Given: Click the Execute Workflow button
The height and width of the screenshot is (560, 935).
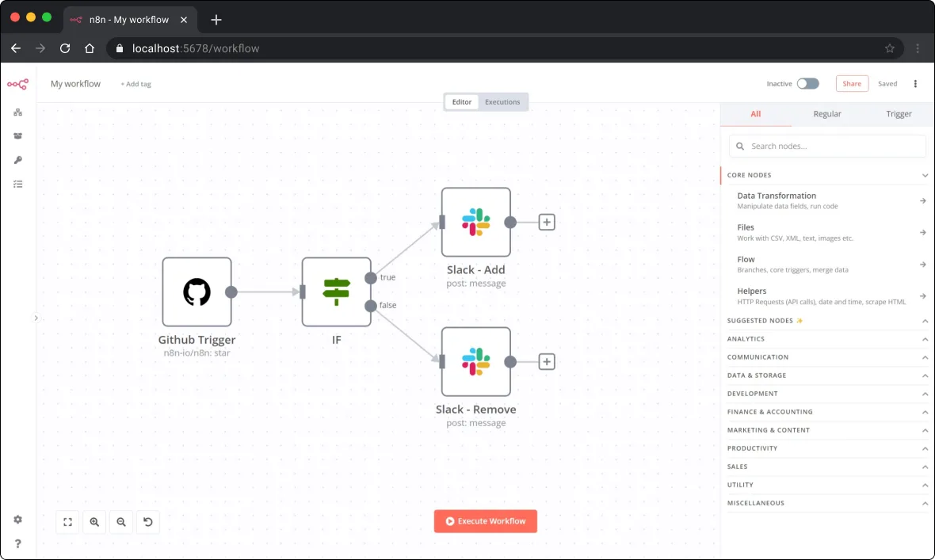Looking at the screenshot, I should (x=485, y=520).
